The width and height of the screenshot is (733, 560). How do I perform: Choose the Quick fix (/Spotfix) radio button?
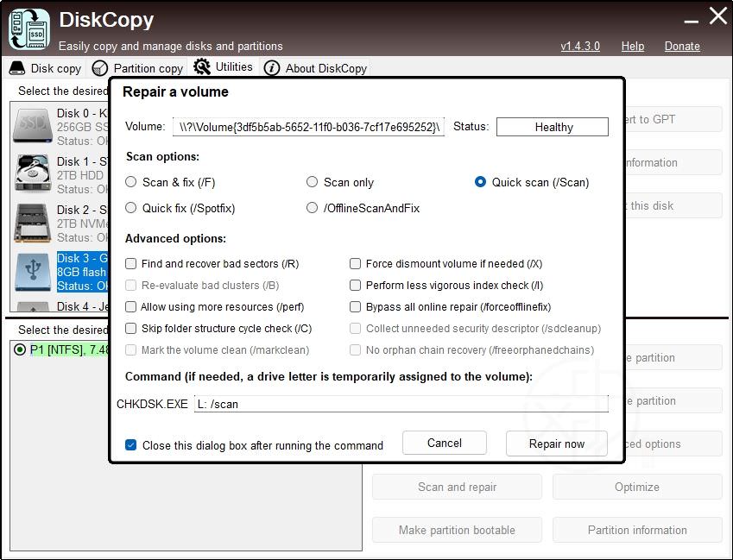131,208
